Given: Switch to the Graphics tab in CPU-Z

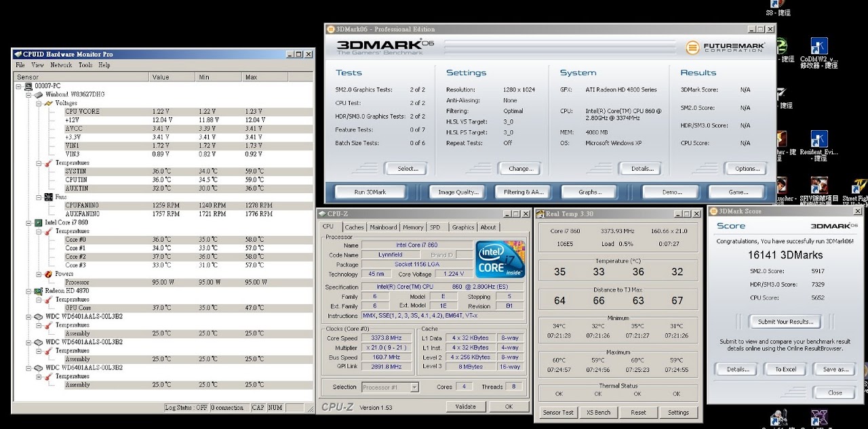Looking at the screenshot, I should [463, 227].
